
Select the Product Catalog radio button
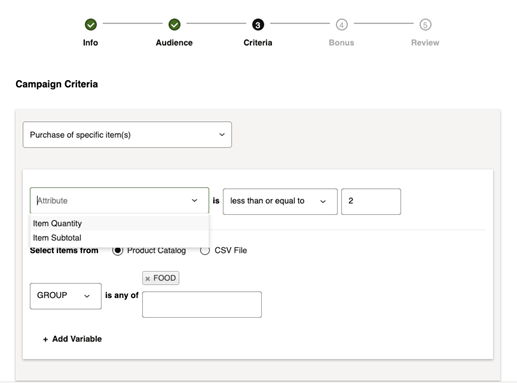pos(118,250)
